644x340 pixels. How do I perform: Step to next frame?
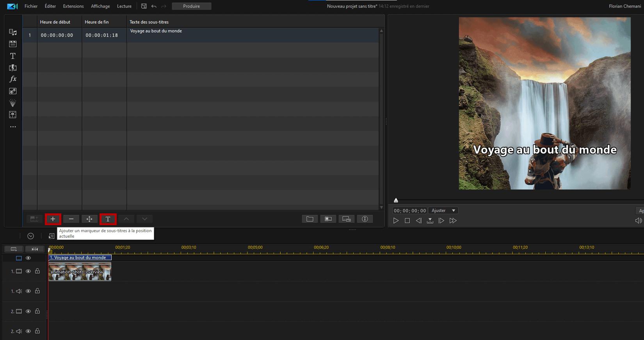(441, 221)
